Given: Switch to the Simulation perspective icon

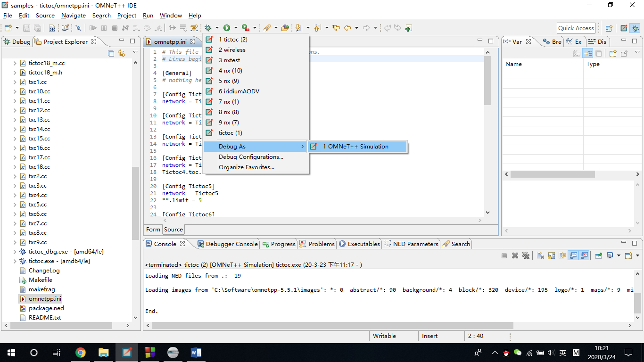Looking at the screenshot, I should tap(624, 28).
